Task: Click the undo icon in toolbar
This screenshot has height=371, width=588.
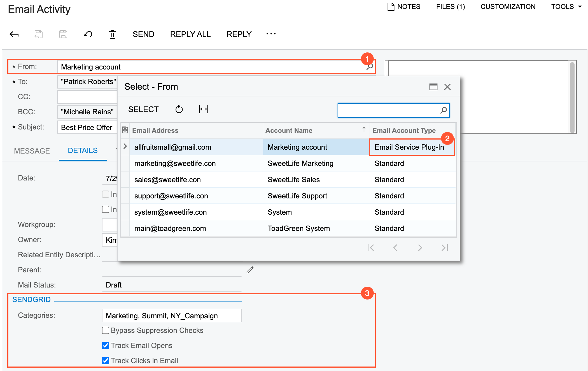Action: pyautogui.click(x=88, y=34)
